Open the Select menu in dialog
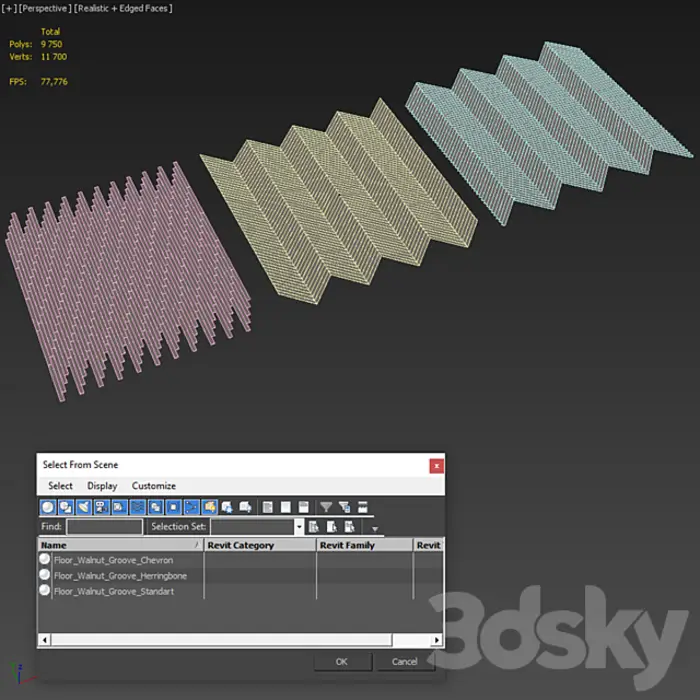This screenshot has height=700, width=700. (x=60, y=486)
